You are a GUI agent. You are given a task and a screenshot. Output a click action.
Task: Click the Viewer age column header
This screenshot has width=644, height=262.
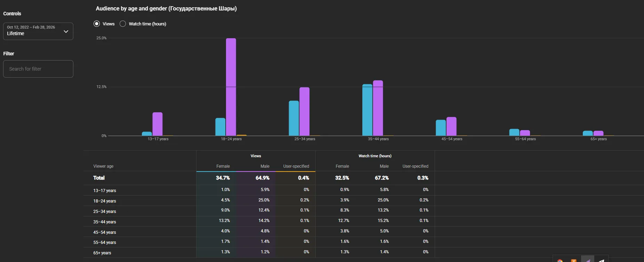[x=103, y=166]
